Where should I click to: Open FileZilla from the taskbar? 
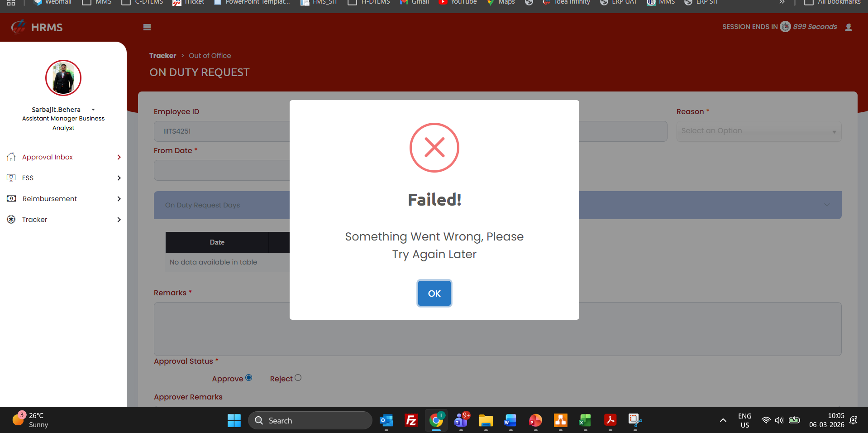pyautogui.click(x=411, y=420)
